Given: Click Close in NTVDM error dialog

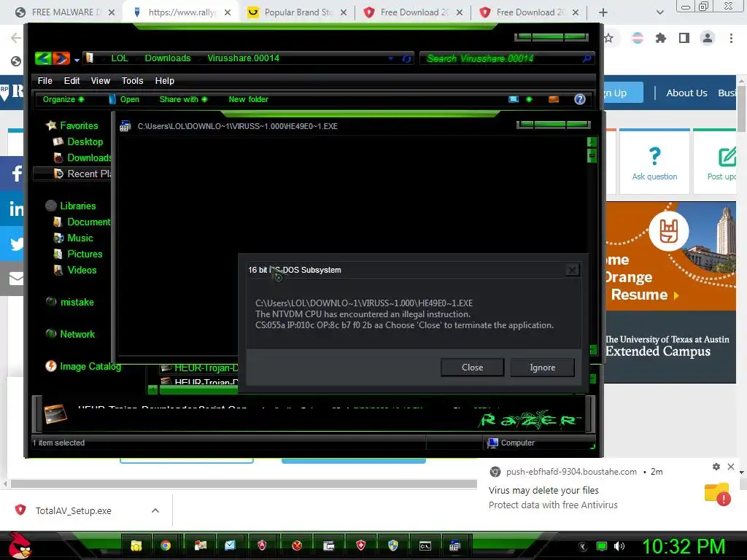Looking at the screenshot, I should [472, 367].
